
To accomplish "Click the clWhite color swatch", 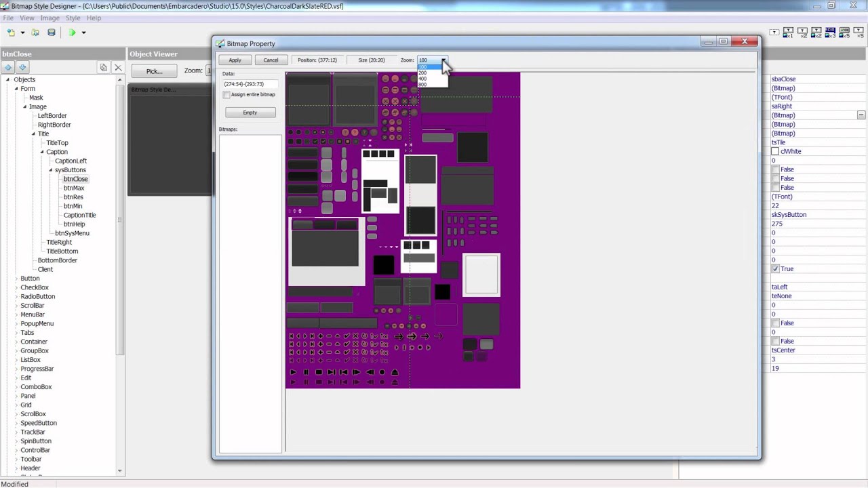I will click(775, 152).
